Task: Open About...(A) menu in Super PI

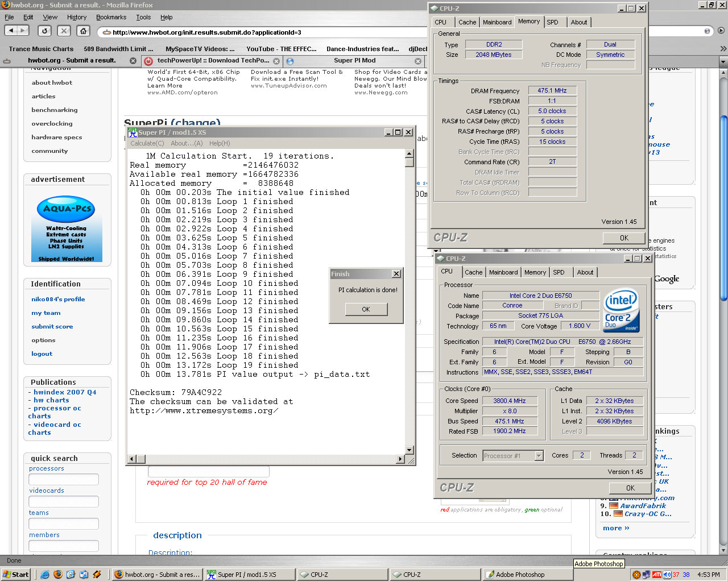Action: pos(187,143)
